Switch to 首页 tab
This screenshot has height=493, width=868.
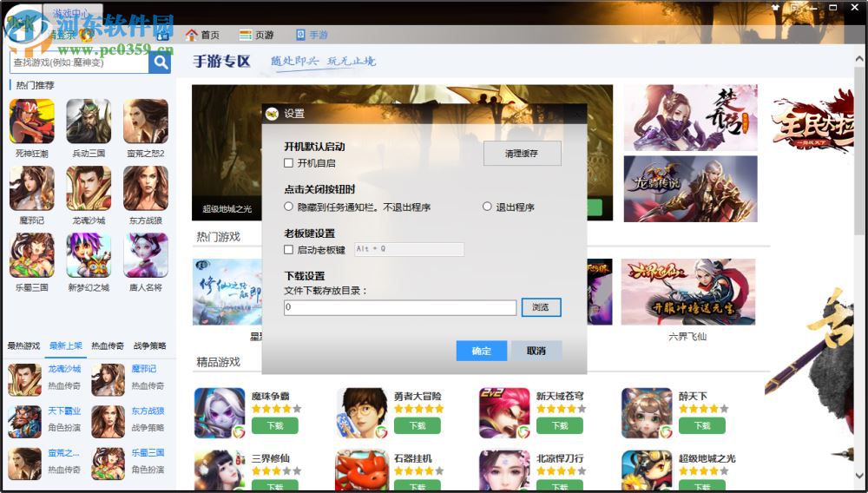tap(202, 35)
